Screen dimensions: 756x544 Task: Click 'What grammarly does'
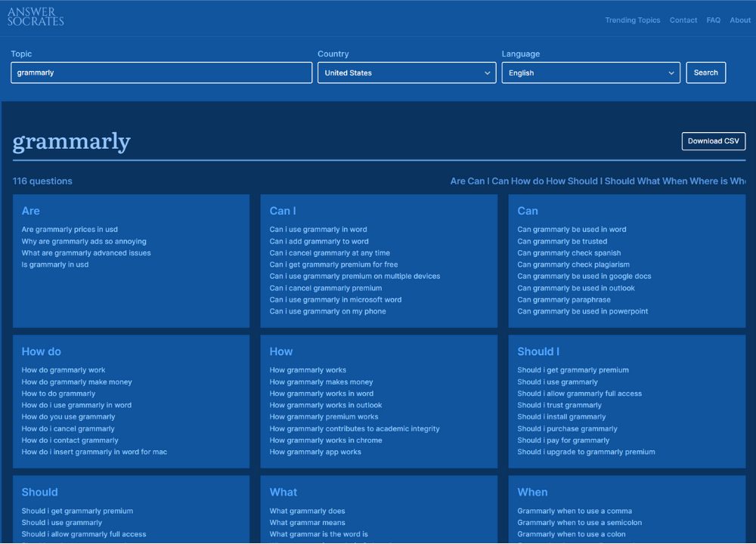pyautogui.click(x=307, y=512)
